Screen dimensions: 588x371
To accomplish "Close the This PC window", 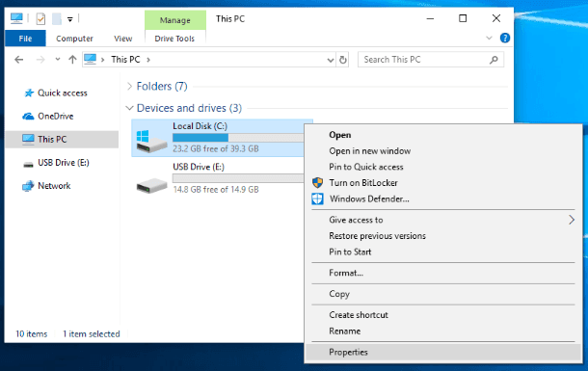I will point(496,18).
